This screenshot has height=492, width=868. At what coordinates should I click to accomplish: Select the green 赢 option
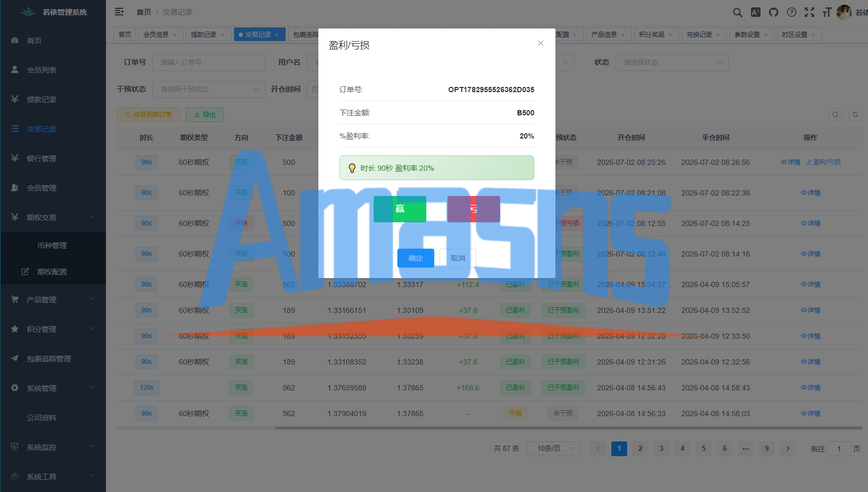pos(400,209)
